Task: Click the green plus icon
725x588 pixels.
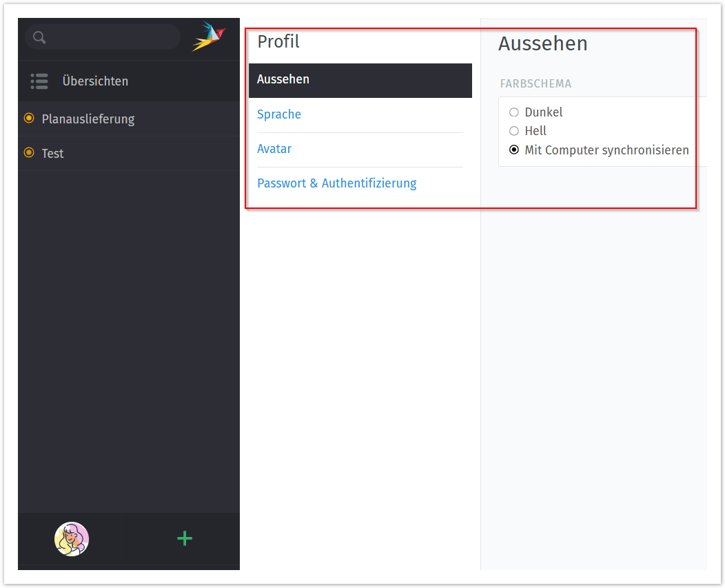Action: (x=185, y=539)
